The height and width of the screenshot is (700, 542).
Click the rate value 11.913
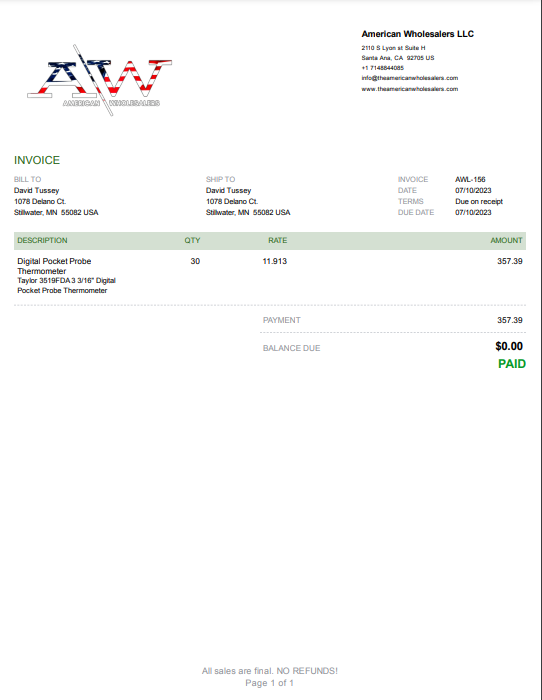point(275,261)
